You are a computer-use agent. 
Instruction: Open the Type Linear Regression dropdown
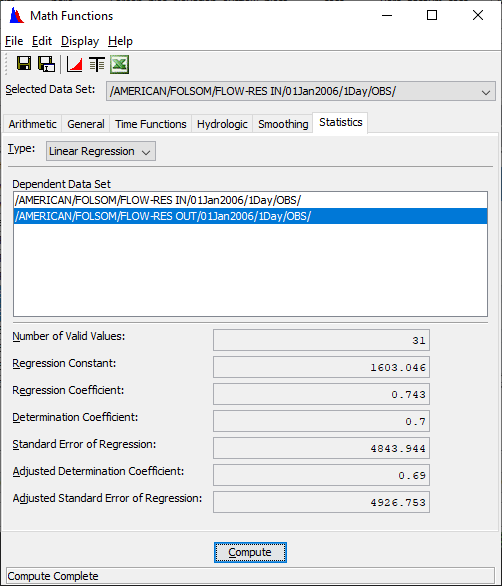[x=101, y=151]
